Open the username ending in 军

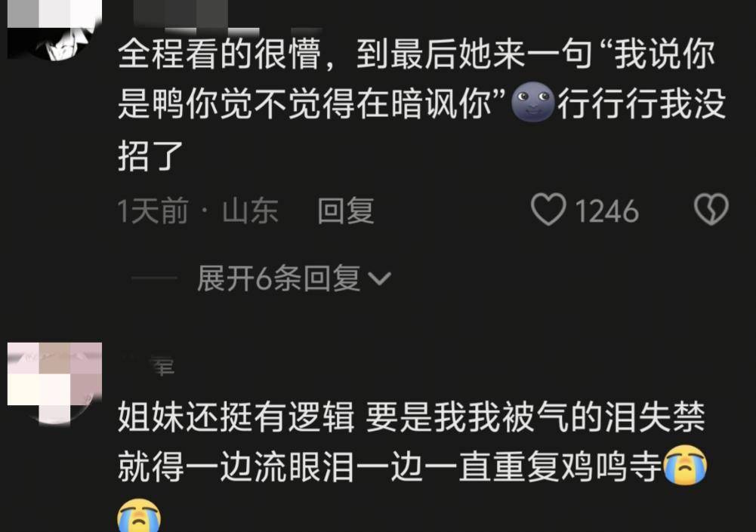click(148, 366)
